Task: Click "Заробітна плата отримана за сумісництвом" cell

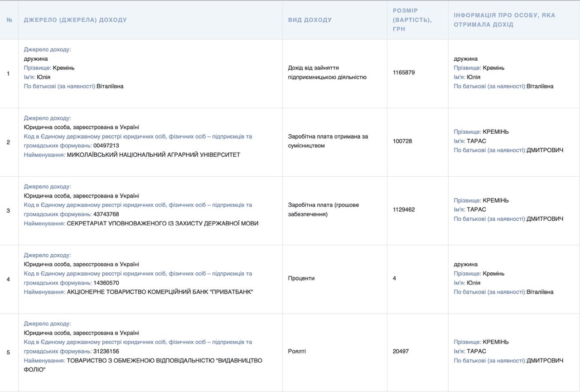Action: pos(328,141)
